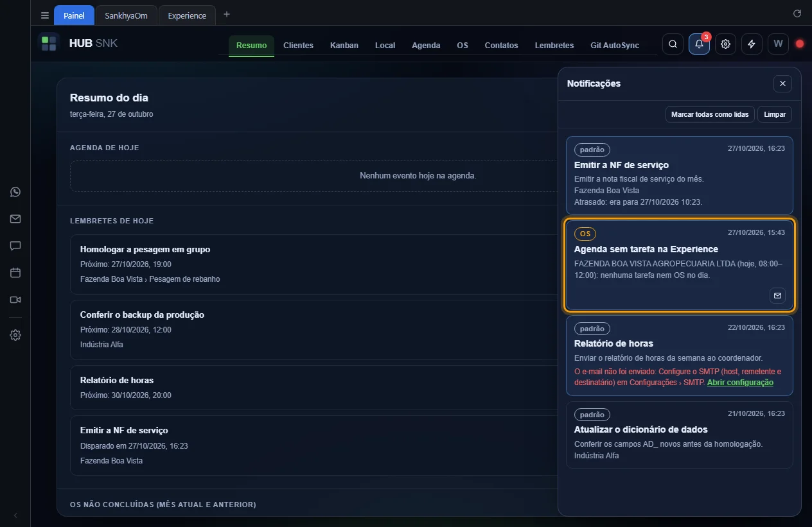Viewport: 812px width, 527px height.
Task: Open the settings gear in the left sidebar
Action: coord(15,335)
